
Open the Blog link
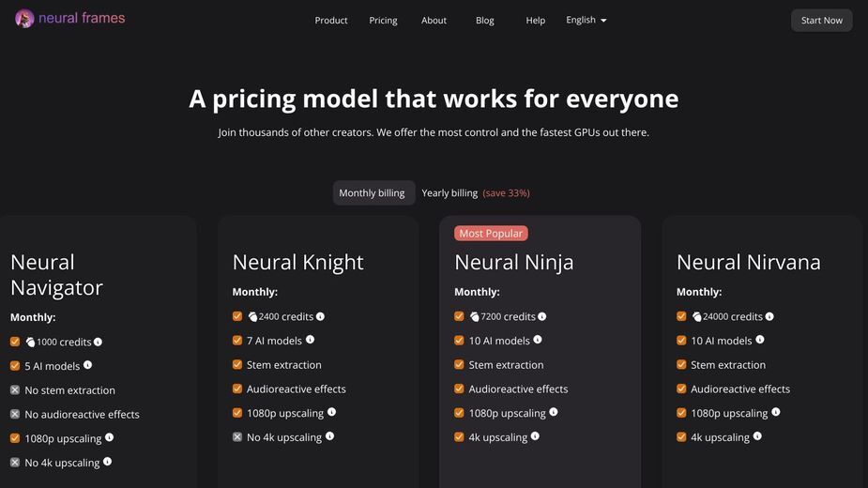pyautogui.click(x=485, y=21)
